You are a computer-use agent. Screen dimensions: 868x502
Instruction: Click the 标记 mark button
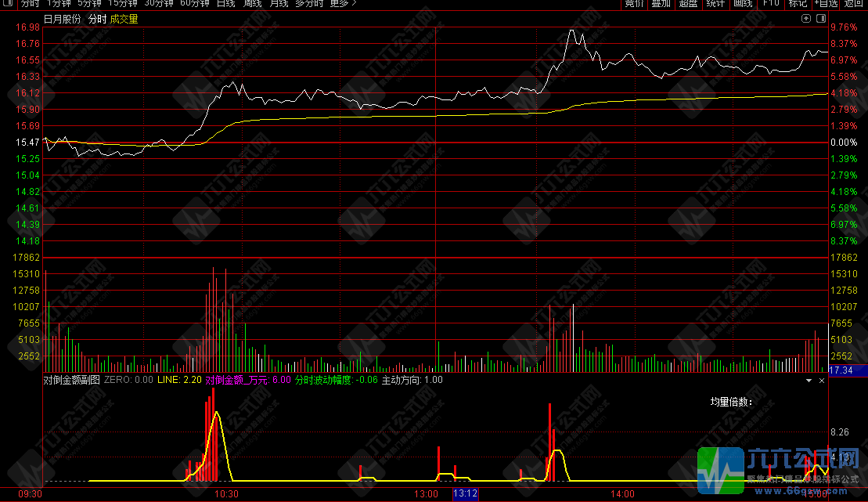[798, 4]
